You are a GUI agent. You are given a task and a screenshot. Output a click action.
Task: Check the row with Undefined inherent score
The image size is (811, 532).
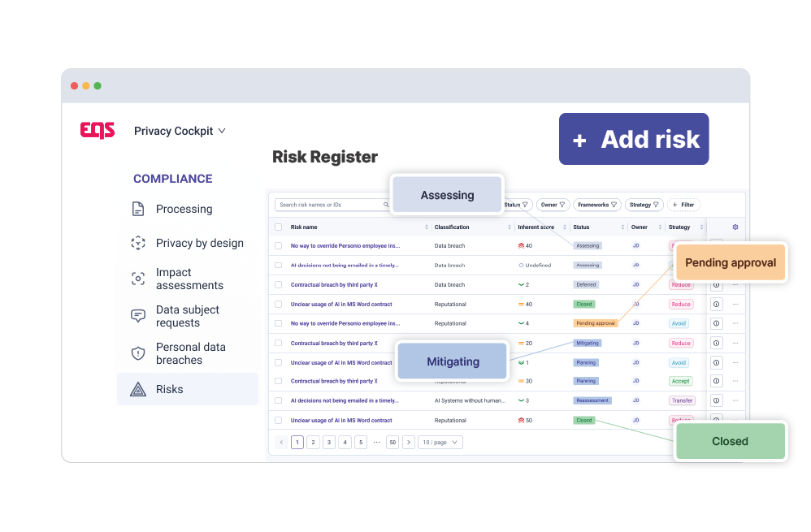point(279,266)
